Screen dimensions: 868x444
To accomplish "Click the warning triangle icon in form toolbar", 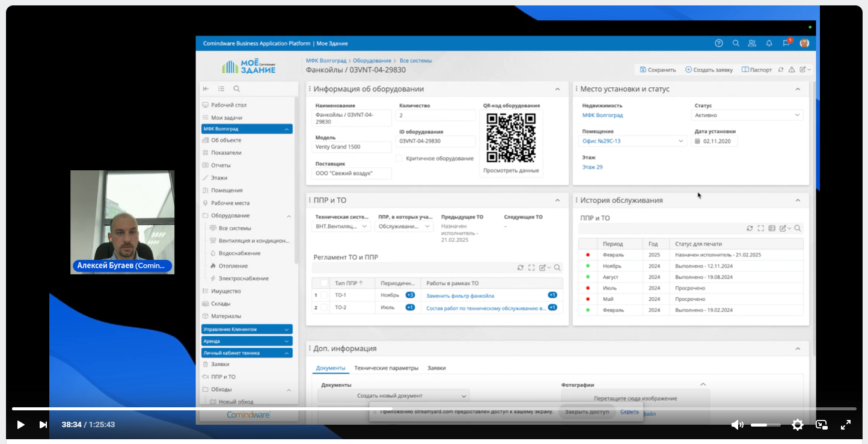I will pos(792,70).
